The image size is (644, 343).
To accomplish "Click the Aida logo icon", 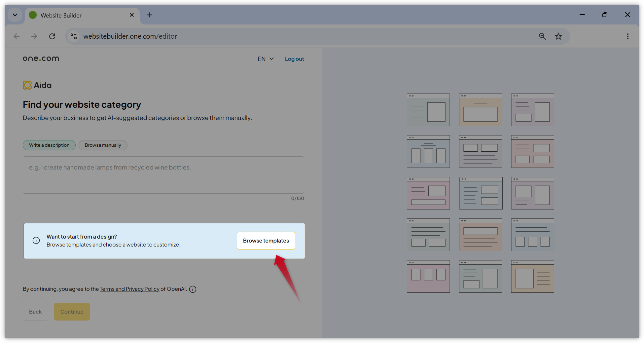I will pos(27,85).
